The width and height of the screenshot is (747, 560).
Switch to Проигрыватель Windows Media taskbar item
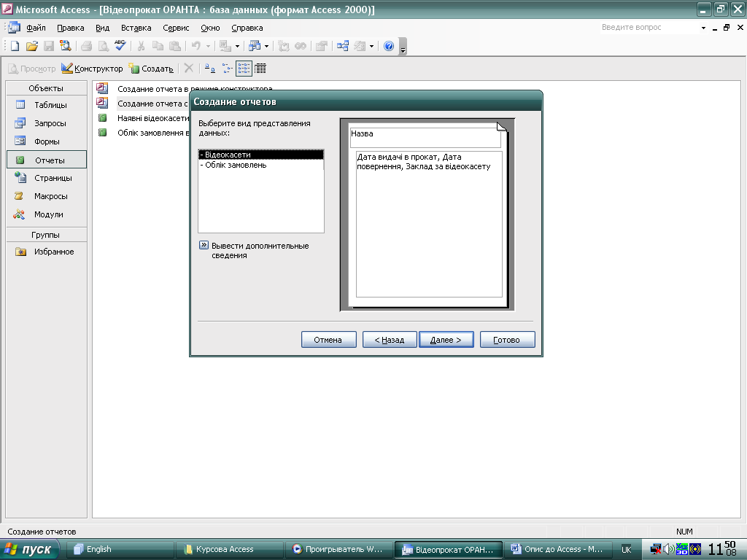click(x=338, y=549)
